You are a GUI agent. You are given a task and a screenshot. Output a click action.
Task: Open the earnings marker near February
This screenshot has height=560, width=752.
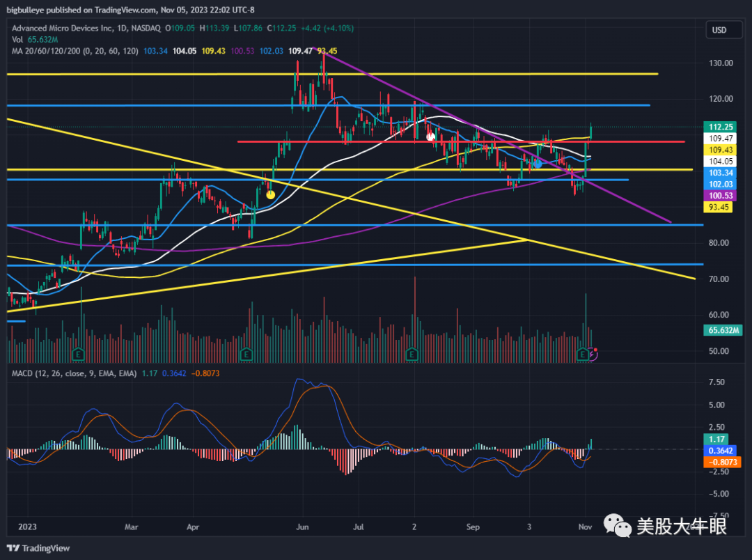point(78,355)
